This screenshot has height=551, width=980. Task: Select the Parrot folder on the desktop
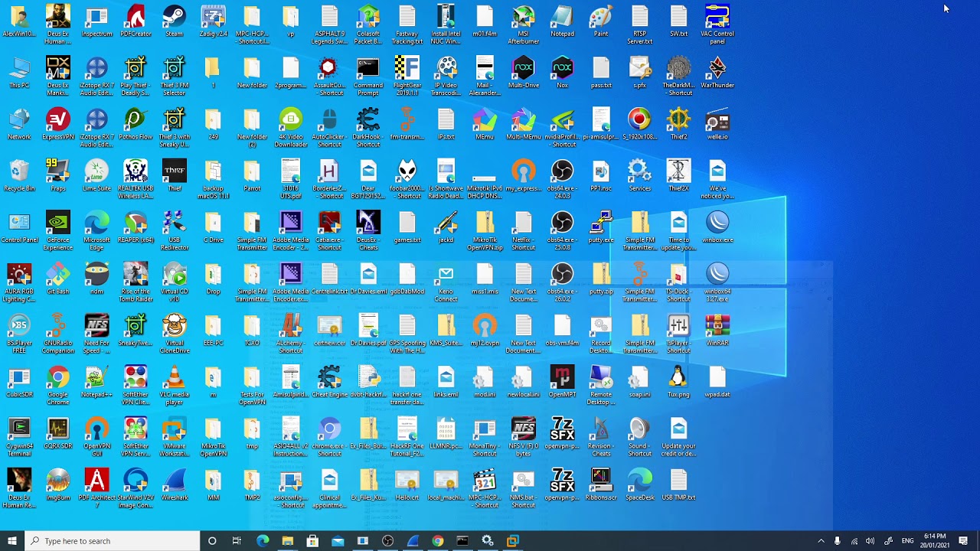tap(252, 176)
